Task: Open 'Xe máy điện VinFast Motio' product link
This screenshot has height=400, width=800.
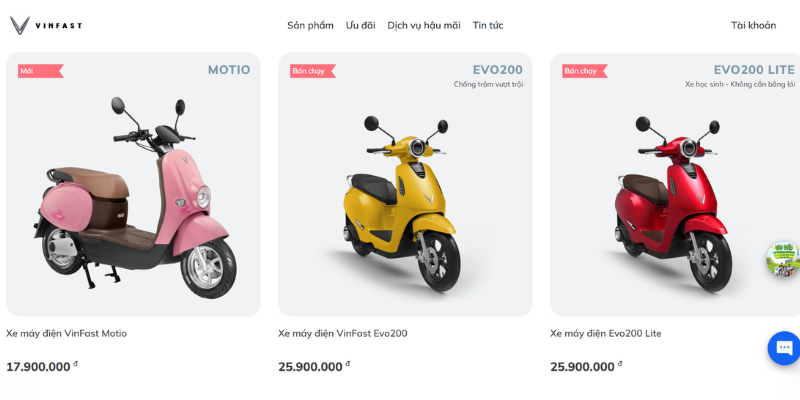Action: pos(67,333)
